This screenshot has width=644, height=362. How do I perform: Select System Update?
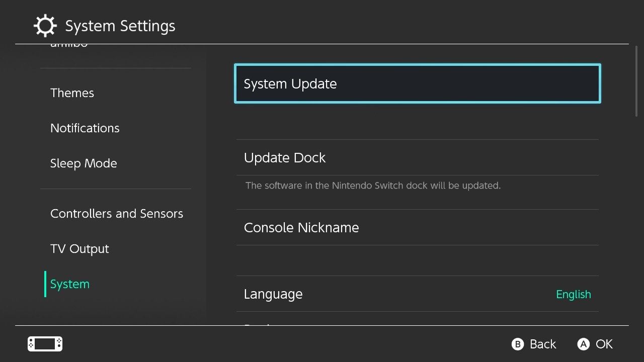(290, 83)
